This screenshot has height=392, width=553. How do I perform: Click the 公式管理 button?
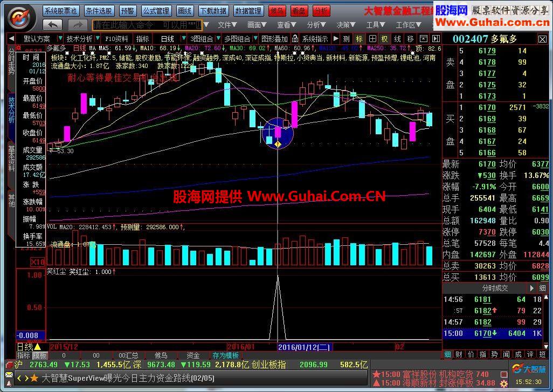156,11
